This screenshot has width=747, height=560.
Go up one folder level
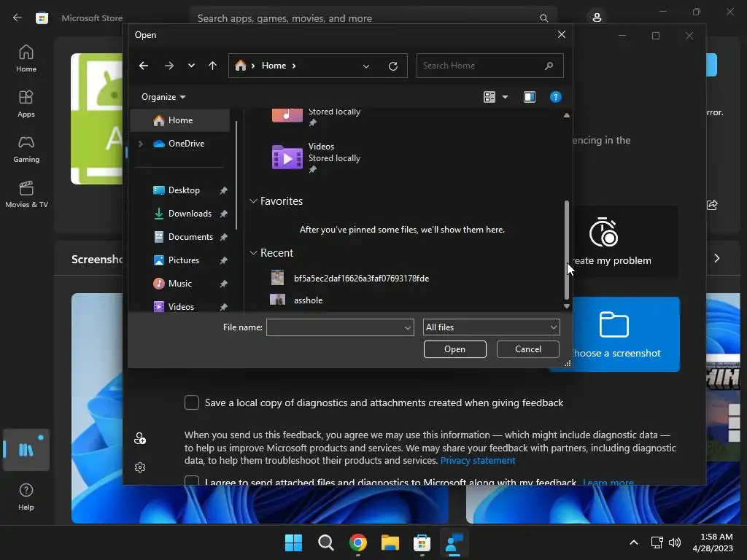click(212, 66)
